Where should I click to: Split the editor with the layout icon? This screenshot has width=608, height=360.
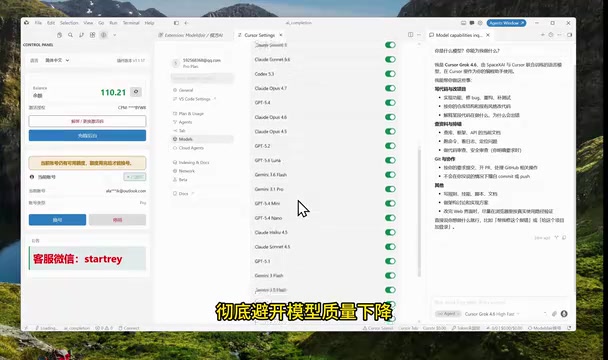click(410, 35)
